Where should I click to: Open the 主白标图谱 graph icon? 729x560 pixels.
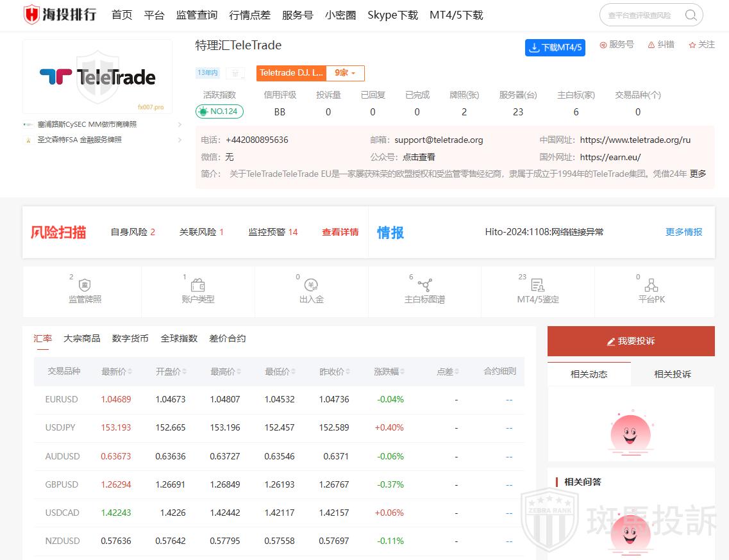(424, 285)
